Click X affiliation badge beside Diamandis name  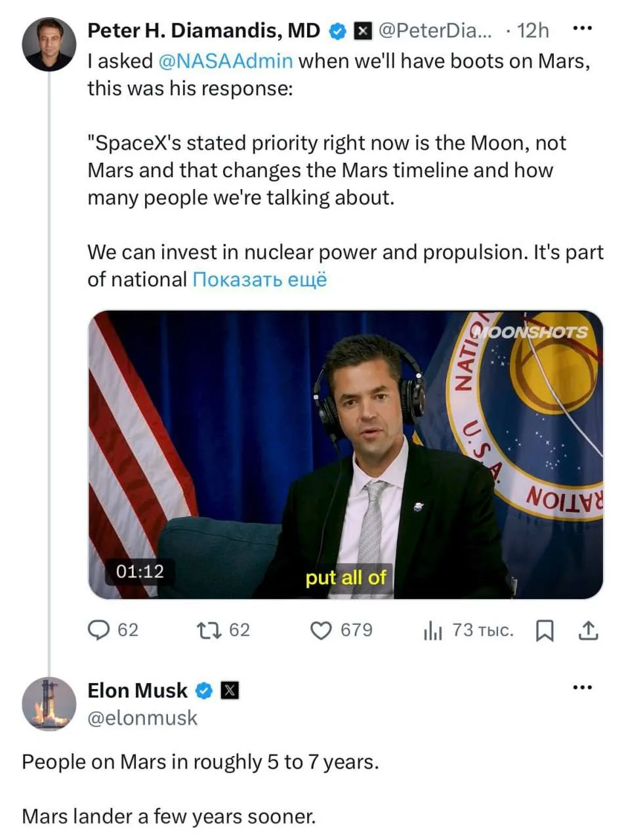(x=363, y=30)
